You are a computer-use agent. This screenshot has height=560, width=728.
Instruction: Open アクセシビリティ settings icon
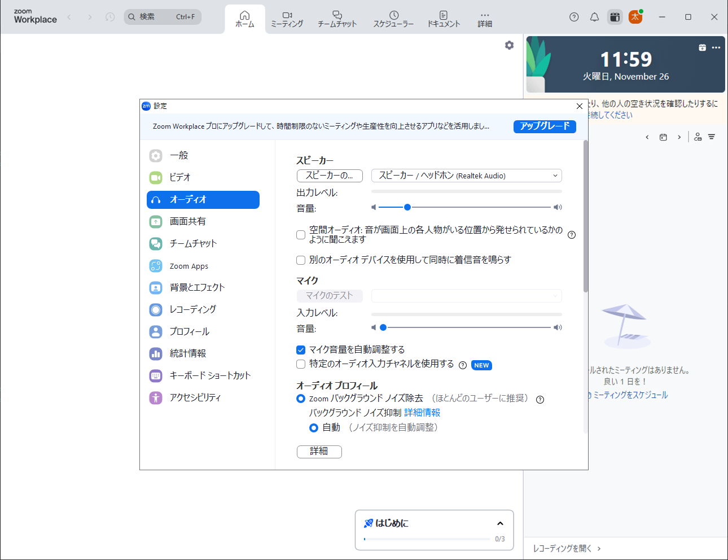click(x=156, y=398)
